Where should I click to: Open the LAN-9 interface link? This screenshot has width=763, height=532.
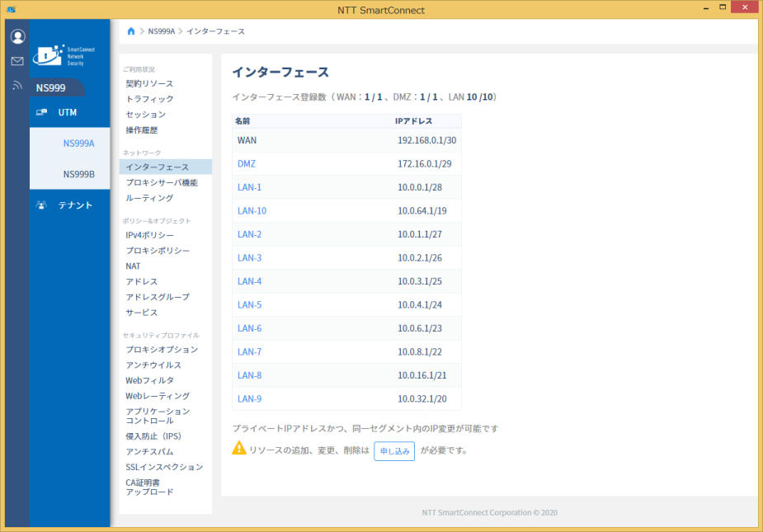(x=249, y=398)
